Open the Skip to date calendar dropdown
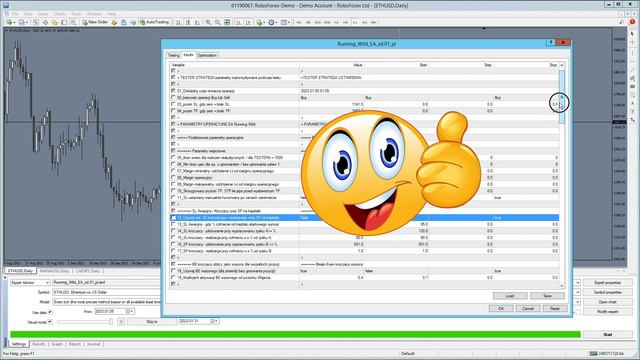The image size is (640, 360). [215, 321]
